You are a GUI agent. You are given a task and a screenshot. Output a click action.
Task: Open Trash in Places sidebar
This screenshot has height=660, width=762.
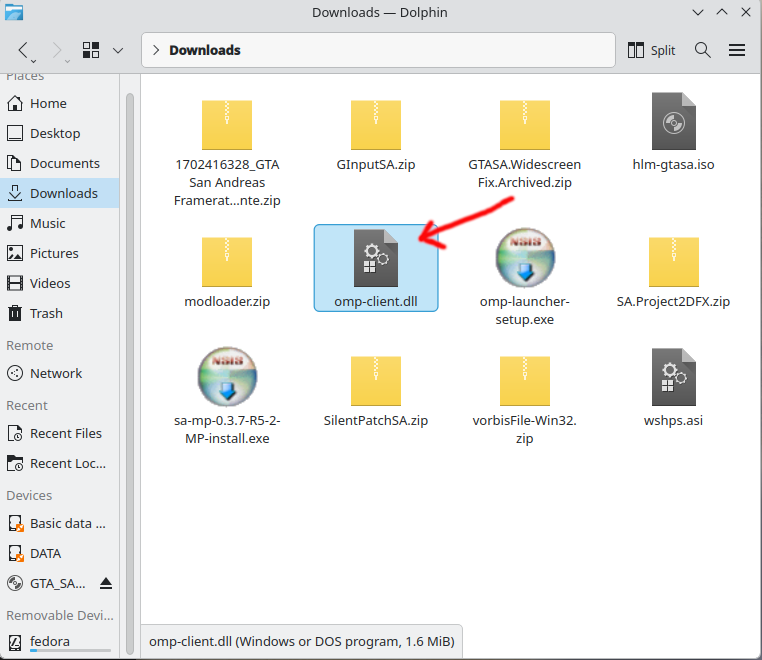[x=59, y=313]
